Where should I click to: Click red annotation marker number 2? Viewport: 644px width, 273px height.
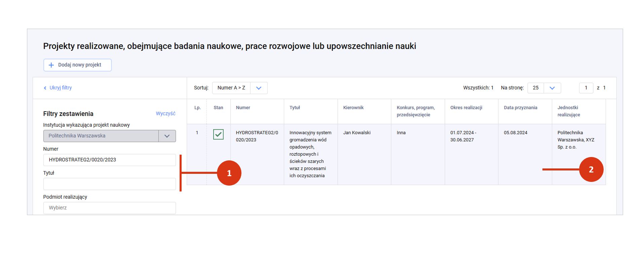pyautogui.click(x=591, y=169)
